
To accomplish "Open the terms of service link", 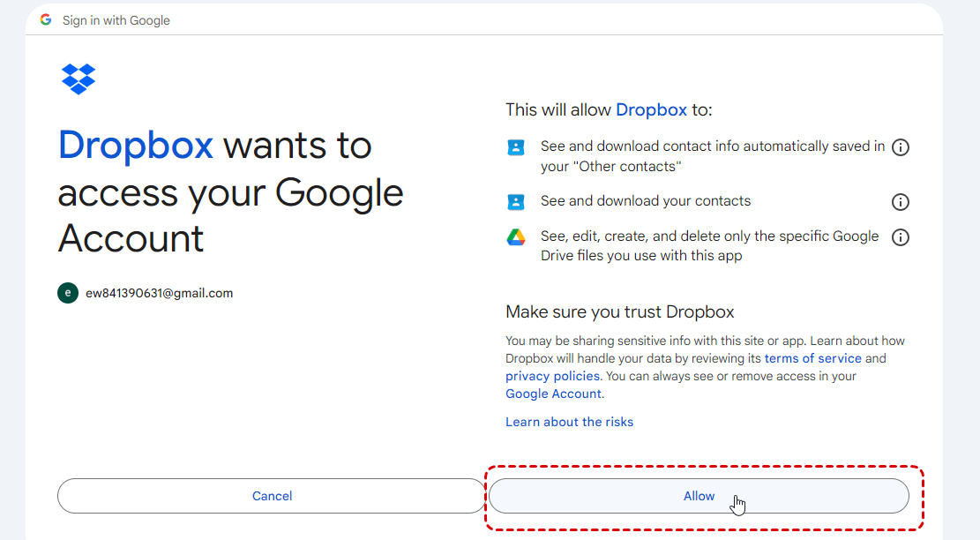I will pyautogui.click(x=812, y=358).
